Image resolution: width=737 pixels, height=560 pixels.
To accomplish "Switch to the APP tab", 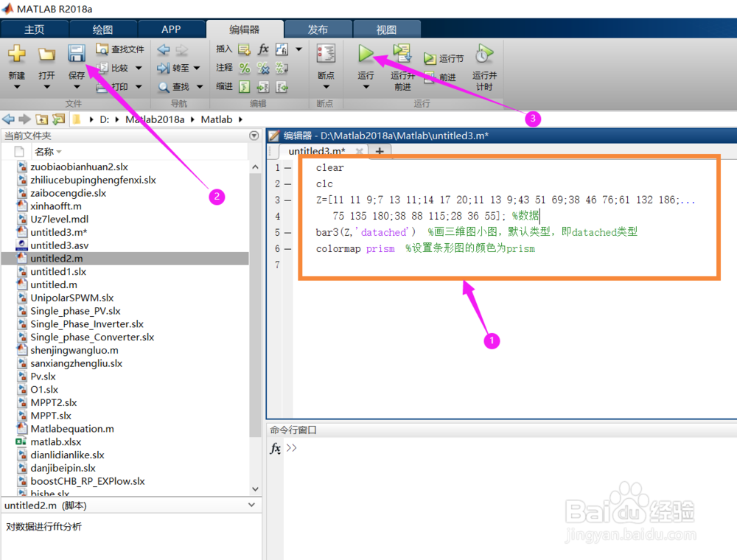I will (x=171, y=29).
